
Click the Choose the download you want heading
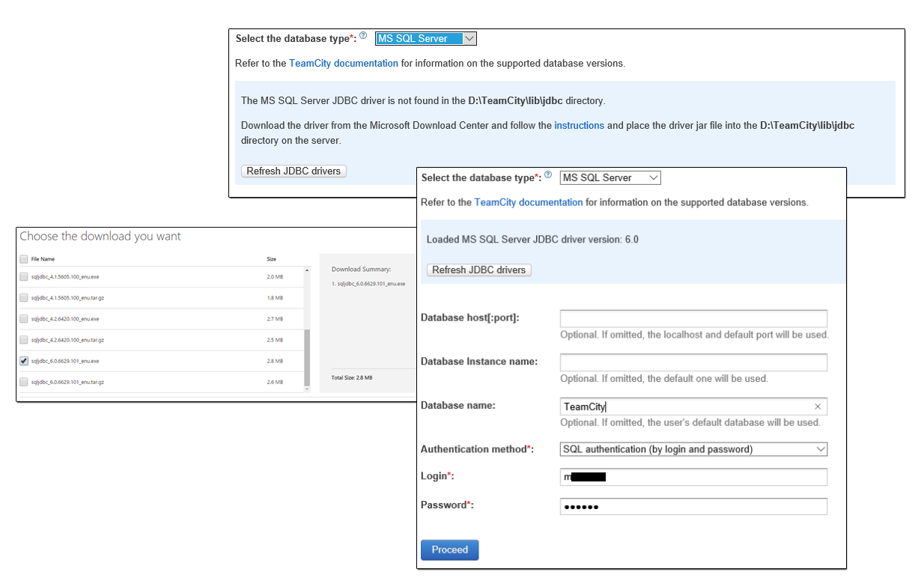pyautogui.click(x=100, y=236)
